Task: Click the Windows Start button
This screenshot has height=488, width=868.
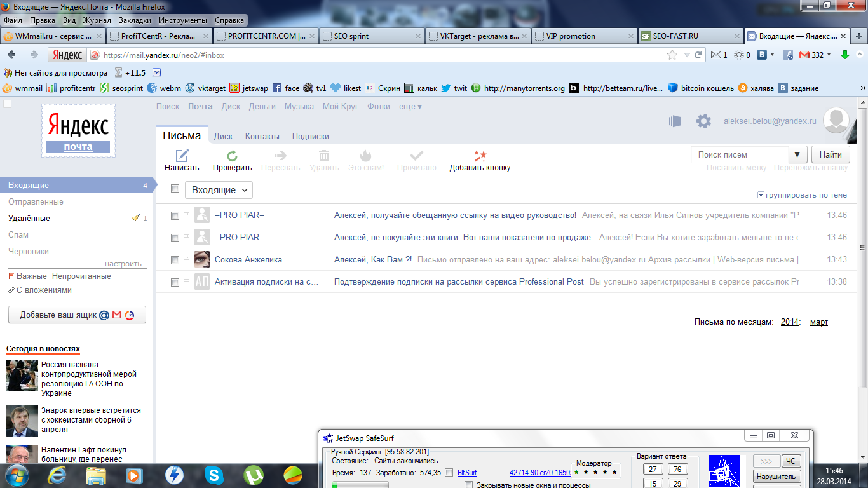Action: click(17, 475)
